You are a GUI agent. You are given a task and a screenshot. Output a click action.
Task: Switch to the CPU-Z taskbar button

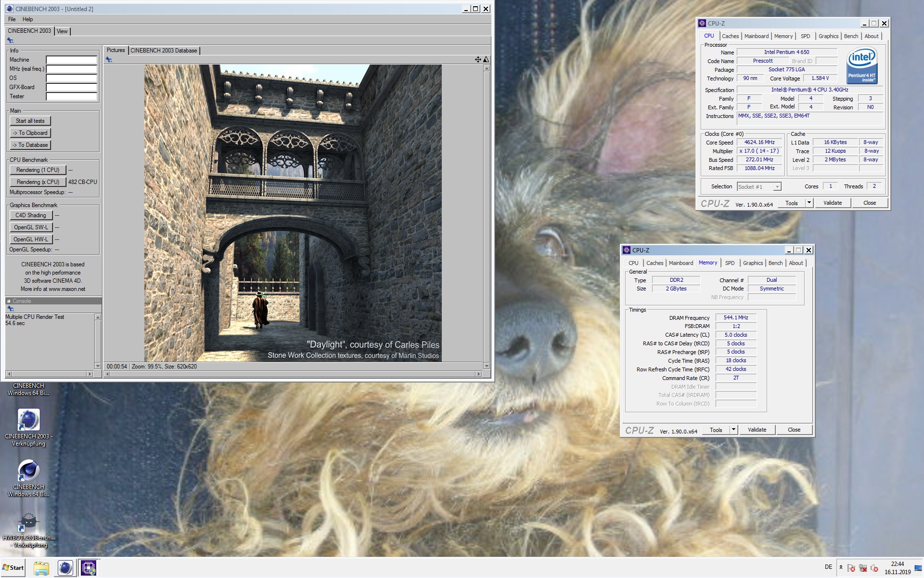tap(88, 568)
